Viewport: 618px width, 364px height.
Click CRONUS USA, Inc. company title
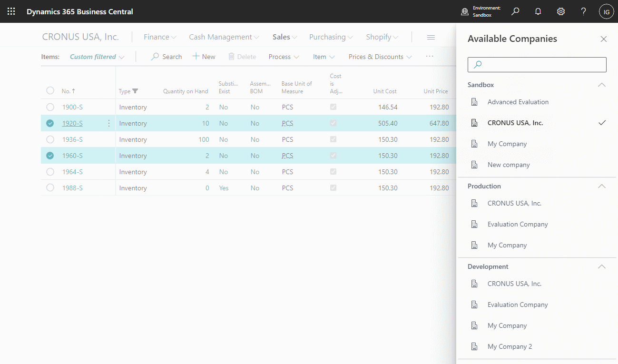(80, 37)
